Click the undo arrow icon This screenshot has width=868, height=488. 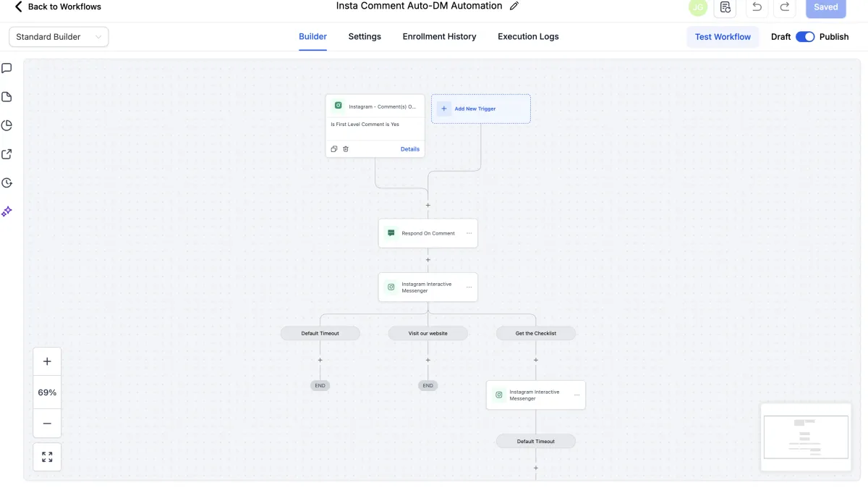click(757, 7)
